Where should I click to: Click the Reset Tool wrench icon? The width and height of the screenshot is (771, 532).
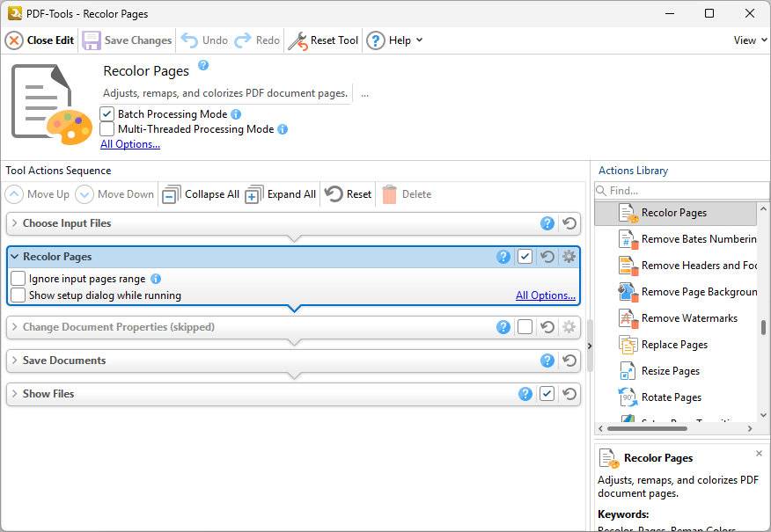298,40
